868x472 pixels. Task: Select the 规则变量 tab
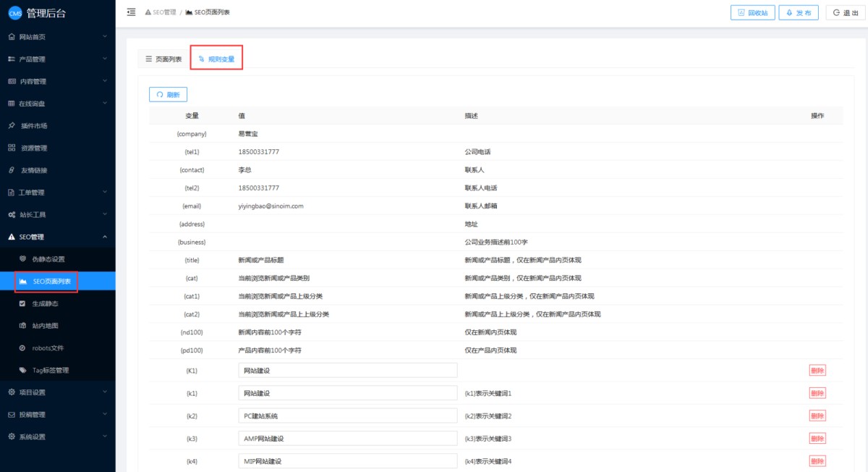[216, 59]
